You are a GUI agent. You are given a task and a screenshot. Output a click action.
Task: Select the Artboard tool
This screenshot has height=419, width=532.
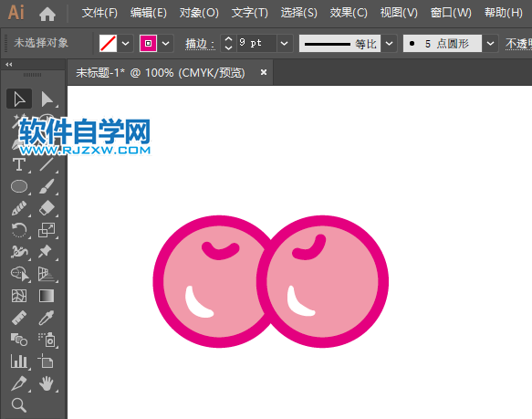pos(47,361)
